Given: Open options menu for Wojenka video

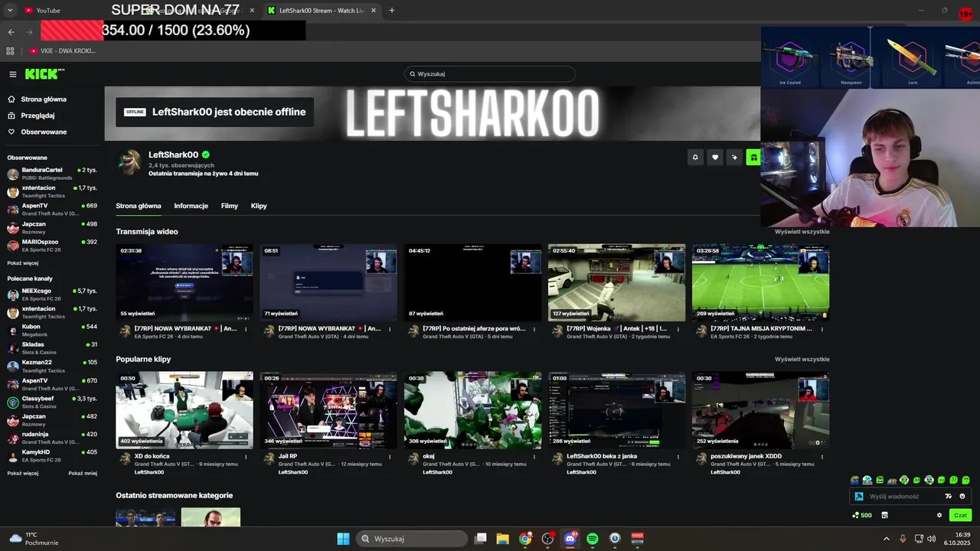Looking at the screenshot, I should pyautogui.click(x=678, y=330).
